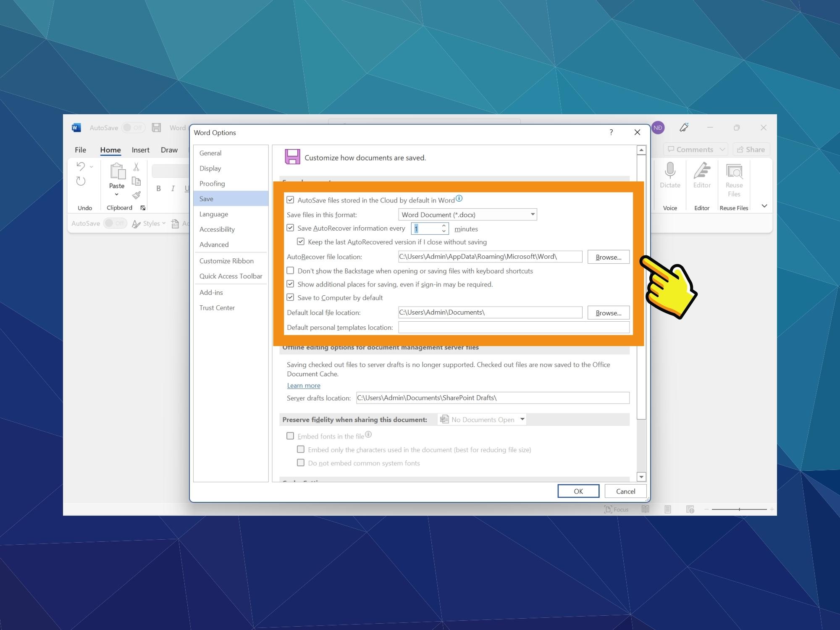Click the Editor review icon

click(701, 178)
